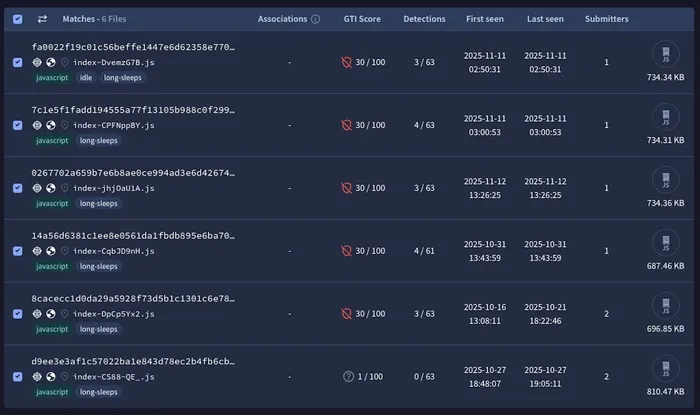Uncheck the index-CS88-QE_.js row checkbox

(17, 377)
